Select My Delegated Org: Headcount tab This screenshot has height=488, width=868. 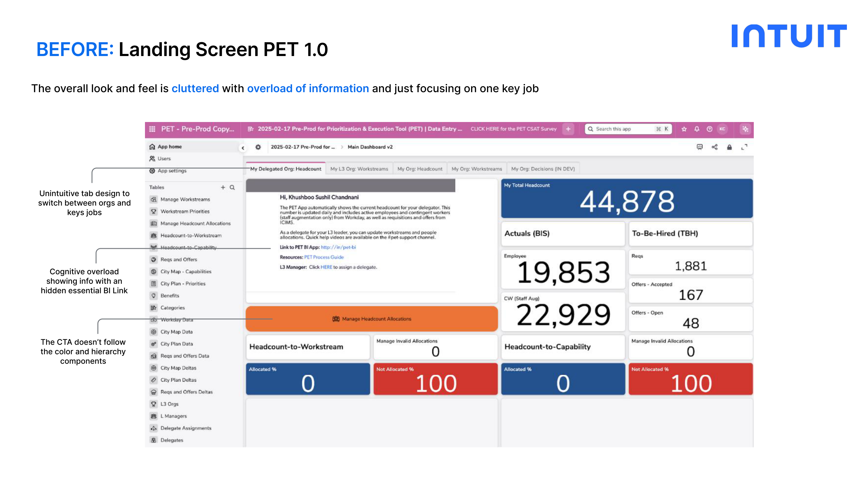point(286,169)
